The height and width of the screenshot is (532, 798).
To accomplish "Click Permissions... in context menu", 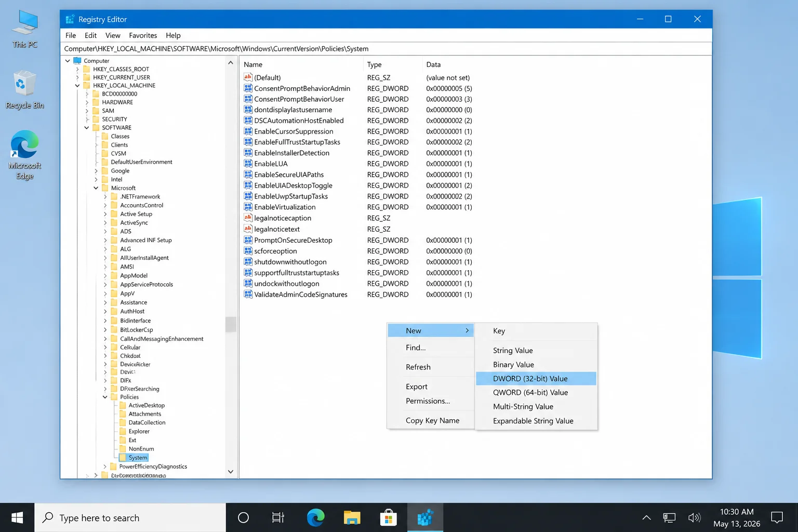I will coord(431,401).
